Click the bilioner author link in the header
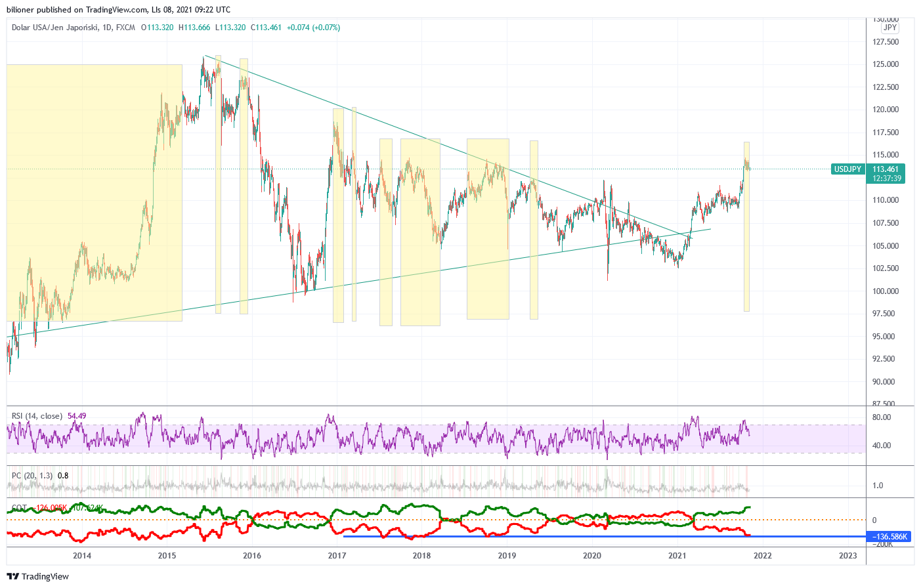 pyautogui.click(x=20, y=9)
